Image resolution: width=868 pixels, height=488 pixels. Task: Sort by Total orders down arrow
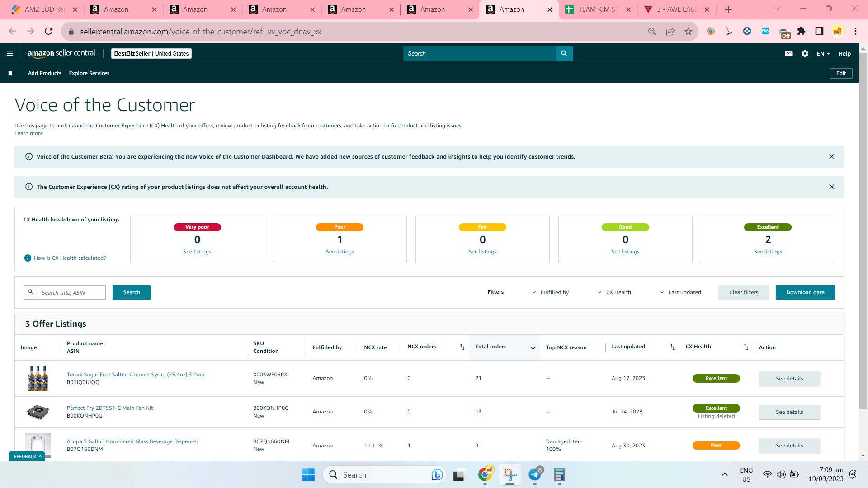pos(533,347)
